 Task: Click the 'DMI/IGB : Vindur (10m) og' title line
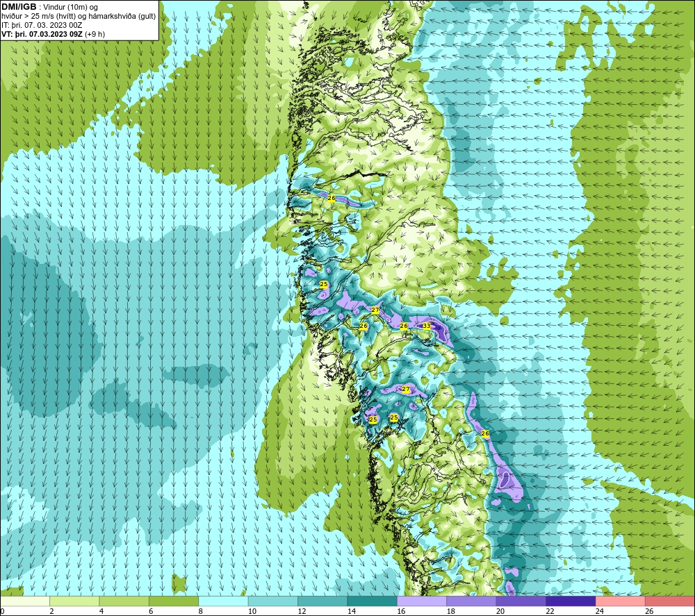pos(49,7)
